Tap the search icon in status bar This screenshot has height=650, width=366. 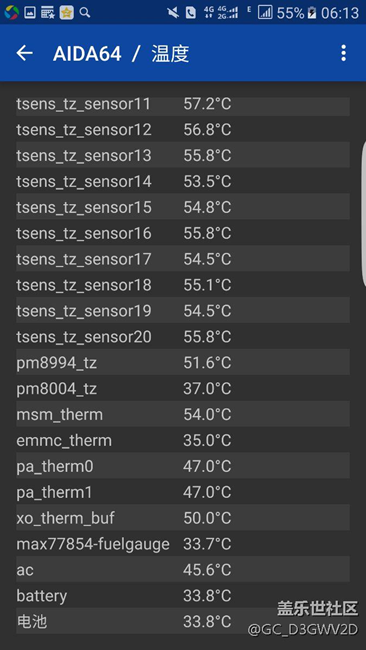click(85, 12)
